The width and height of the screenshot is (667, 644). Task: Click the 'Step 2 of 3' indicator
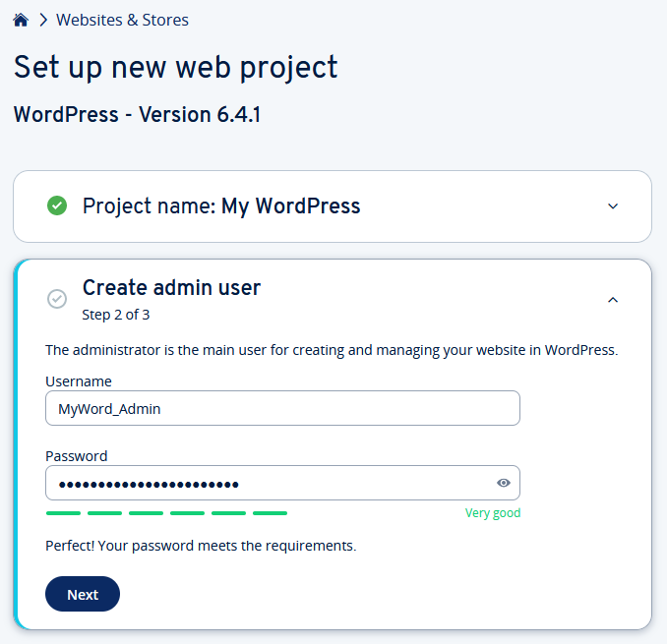(116, 316)
